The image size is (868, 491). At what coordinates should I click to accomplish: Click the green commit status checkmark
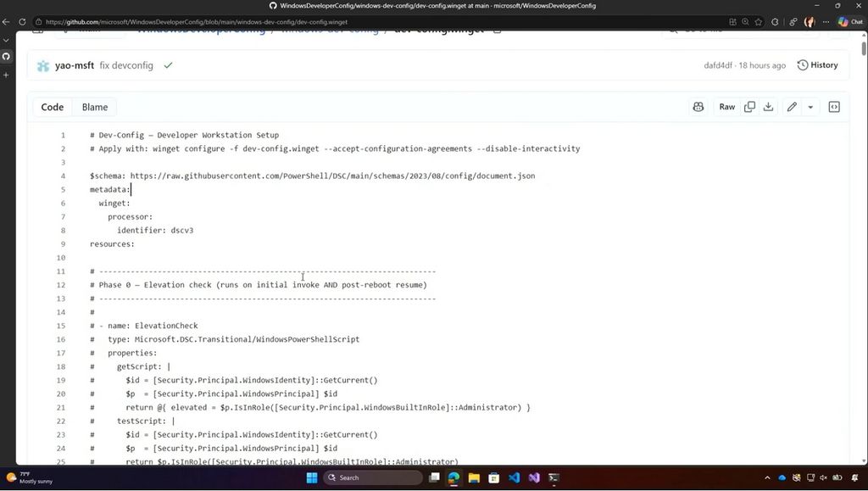point(169,65)
